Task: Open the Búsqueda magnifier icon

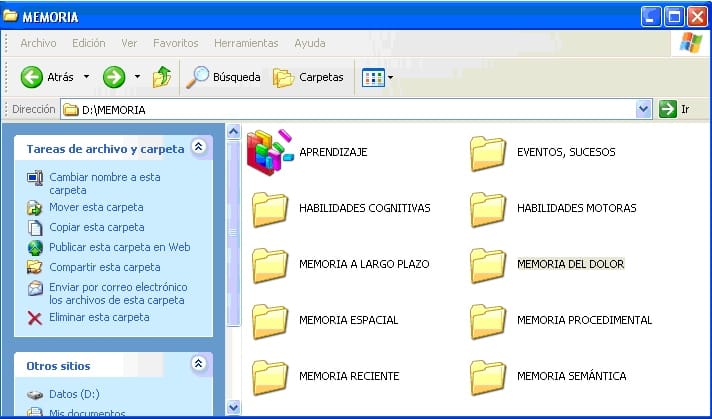Action: tap(198, 77)
